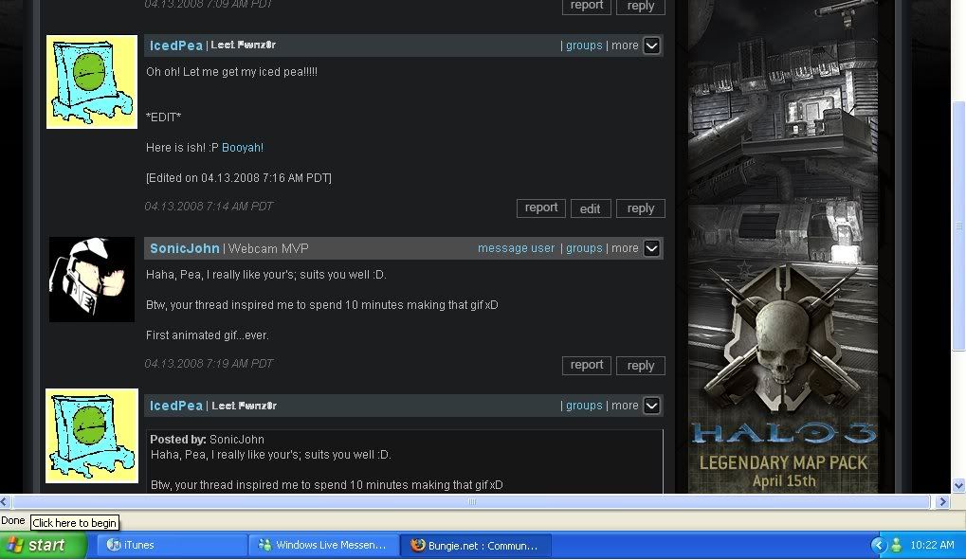Switch to Windows Live Messenger taskbar window
This screenshot has height=560, width=966.
coord(323,545)
